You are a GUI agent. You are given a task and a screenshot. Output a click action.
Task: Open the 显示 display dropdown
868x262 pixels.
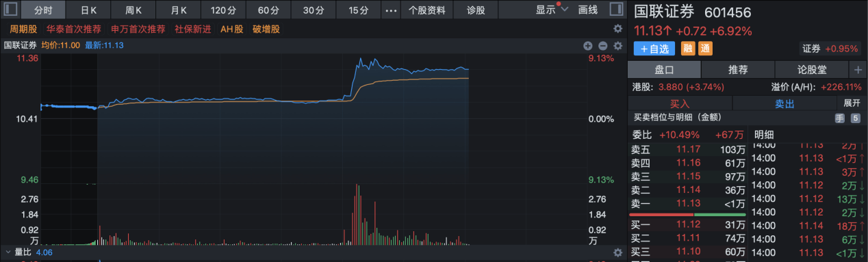point(552,10)
